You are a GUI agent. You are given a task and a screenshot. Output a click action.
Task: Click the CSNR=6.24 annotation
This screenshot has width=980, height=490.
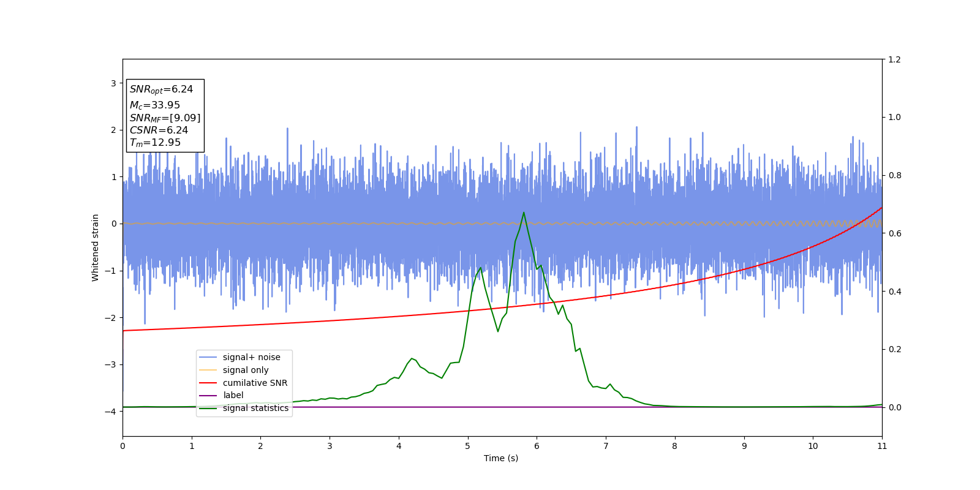click(159, 130)
